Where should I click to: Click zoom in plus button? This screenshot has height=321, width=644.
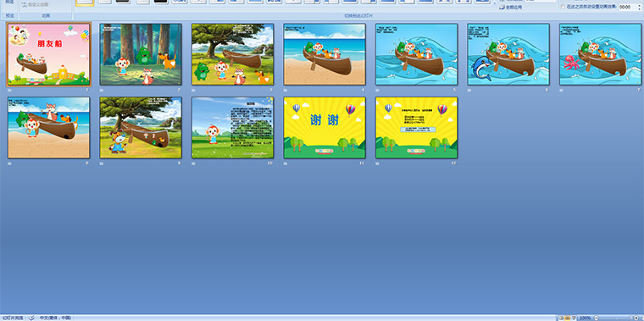[x=636, y=318]
